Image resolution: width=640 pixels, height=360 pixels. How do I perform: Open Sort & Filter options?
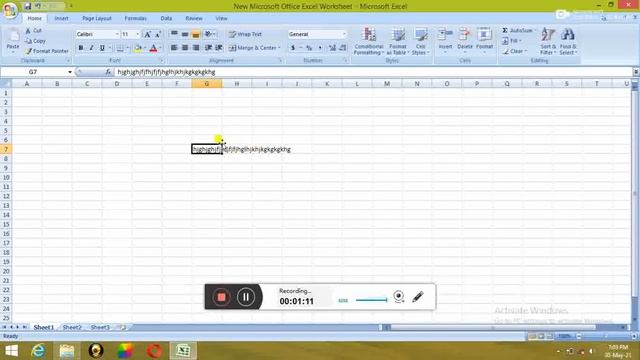tap(548, 41)
